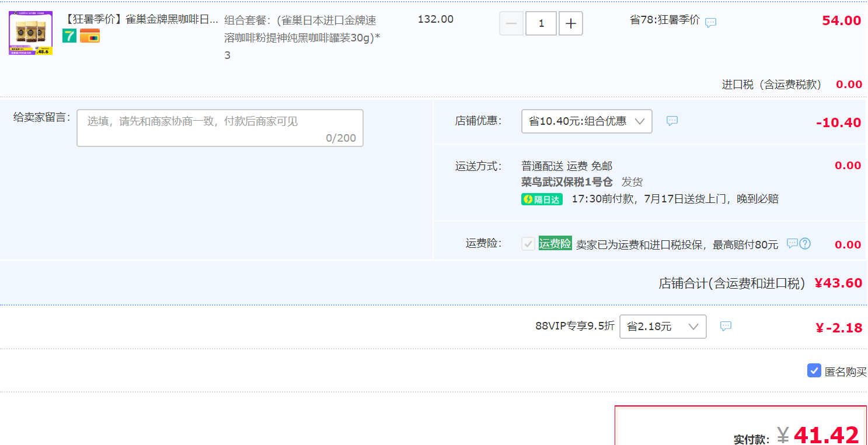
Task: Click the 店铺合计 ¥43.60 subtotal amount
Action: click(838, 283)
